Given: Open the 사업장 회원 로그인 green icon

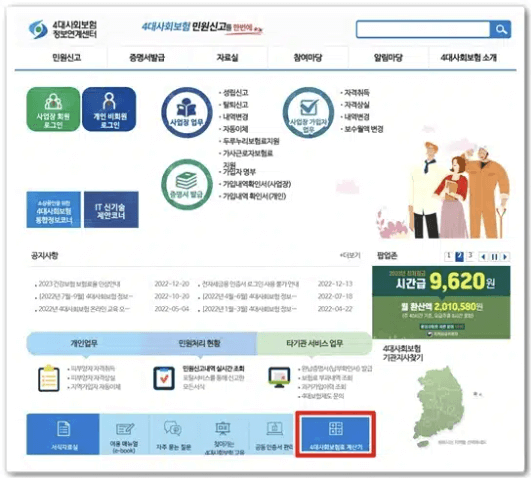Looking at the screenshot, I should 53,109.
